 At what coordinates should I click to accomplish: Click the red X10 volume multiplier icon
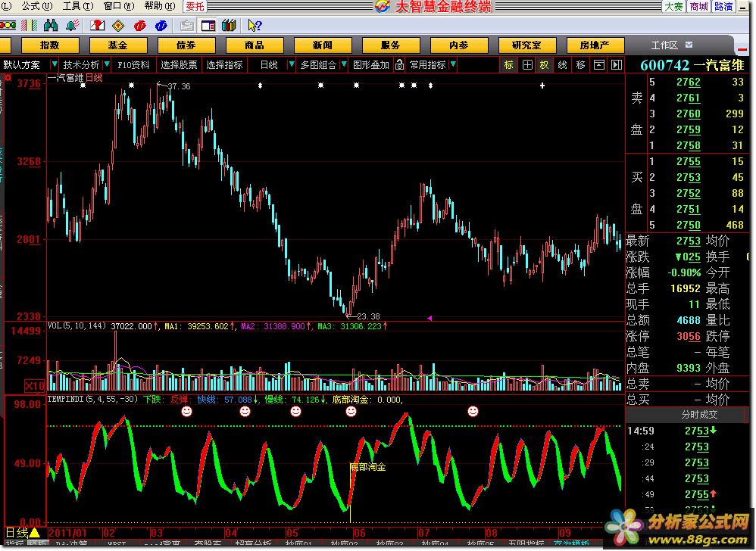tap(35, 385)
